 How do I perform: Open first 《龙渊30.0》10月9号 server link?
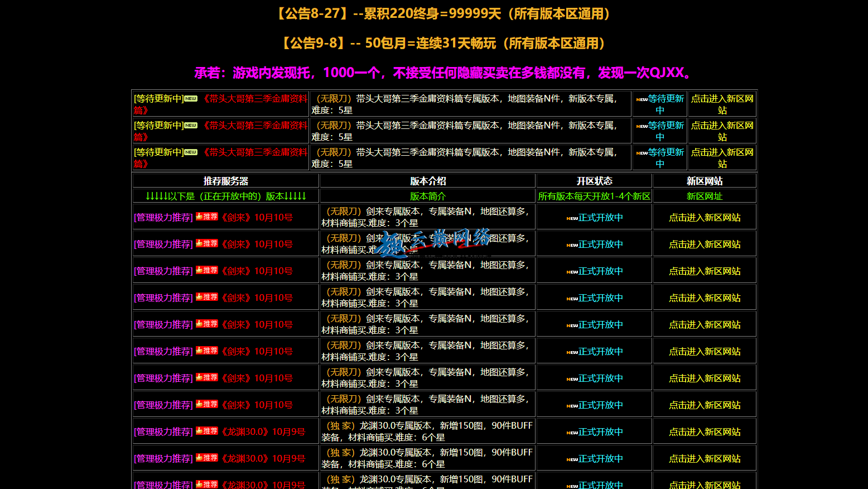263,432
